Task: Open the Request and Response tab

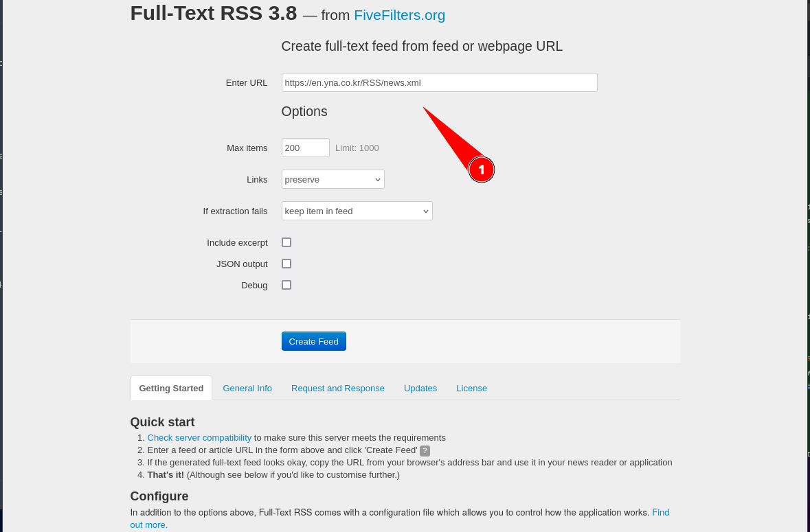Action: (338, 388)
